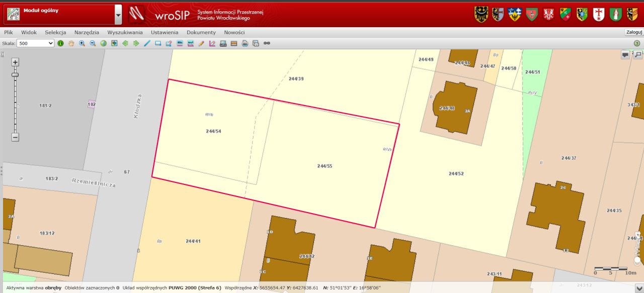Click the zoom-to-selection icon
This screenshot has width=644, height=293.
(x=114, y=43)
